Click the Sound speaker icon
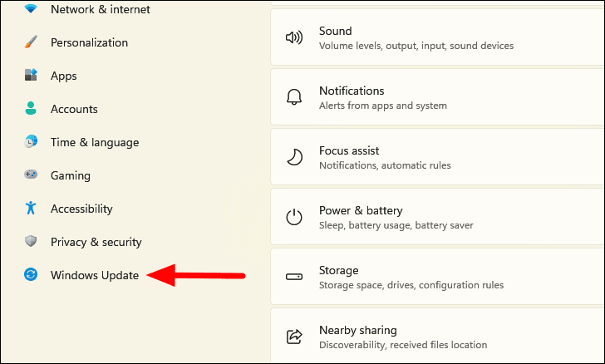Screen dimensions: 605x364 (294, 37)
